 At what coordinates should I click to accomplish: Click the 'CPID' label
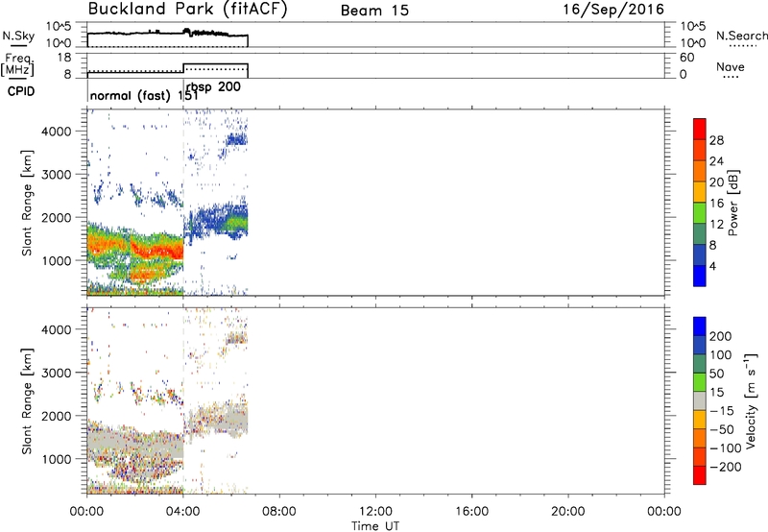(21, 91)
